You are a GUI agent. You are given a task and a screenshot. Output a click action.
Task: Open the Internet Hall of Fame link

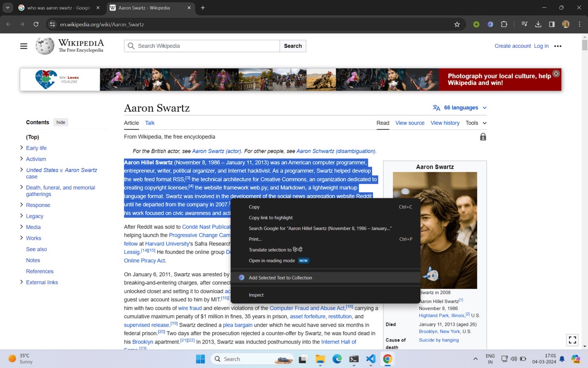(339, 342)
